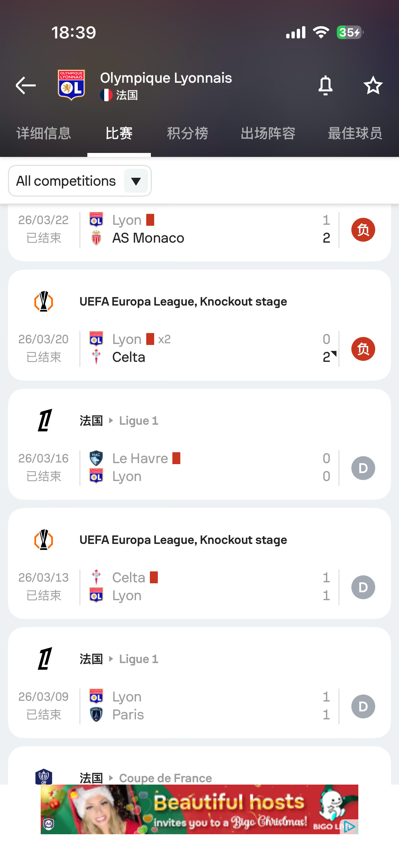
Task: Tap the Olympique Lyonnais club crest
Action: pyautogui.click(x=71, y=85)
